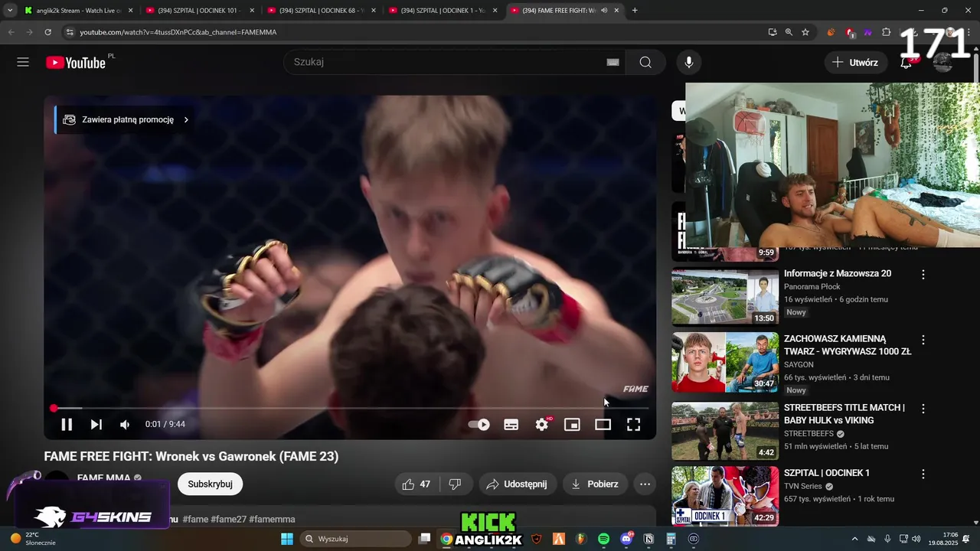Show hidden system tray icons
Screen dimensions: 980x551
[x=855, y=539]
